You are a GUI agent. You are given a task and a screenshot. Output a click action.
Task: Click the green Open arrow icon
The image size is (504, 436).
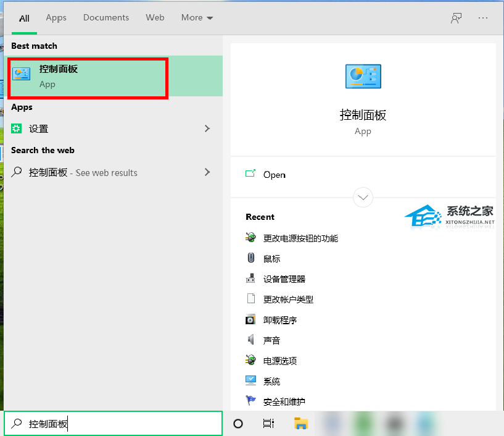click(x=250, y=174)
